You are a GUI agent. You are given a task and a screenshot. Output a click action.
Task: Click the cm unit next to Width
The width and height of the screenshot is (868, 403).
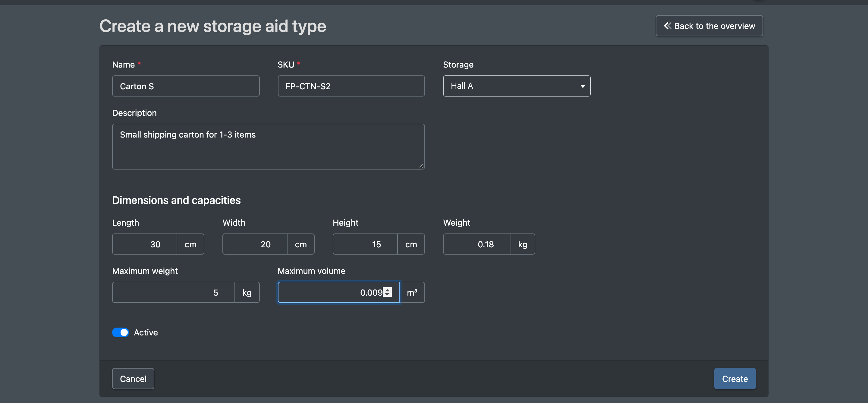301,244
